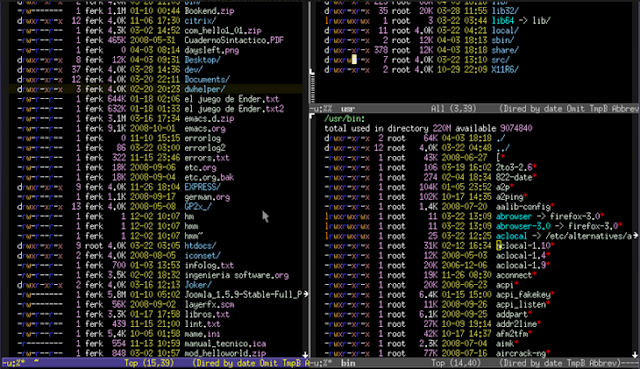Viewport: 640px width, 369px height.
Task: Click the /usr/bin: directory header
Action: pyautogui.click(x=344, y=119)
